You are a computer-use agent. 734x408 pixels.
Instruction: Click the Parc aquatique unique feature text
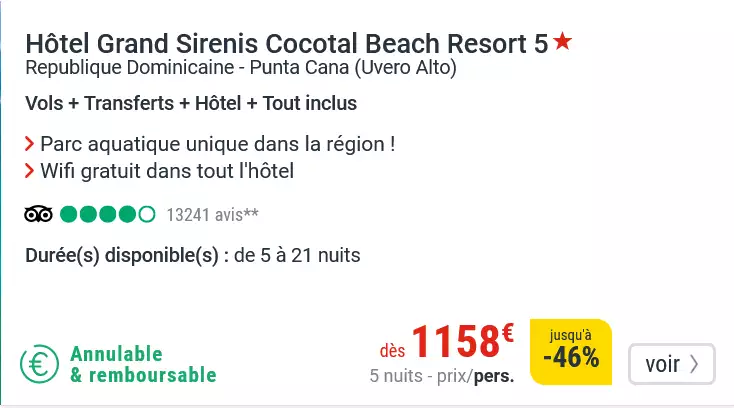pos(218,144)
